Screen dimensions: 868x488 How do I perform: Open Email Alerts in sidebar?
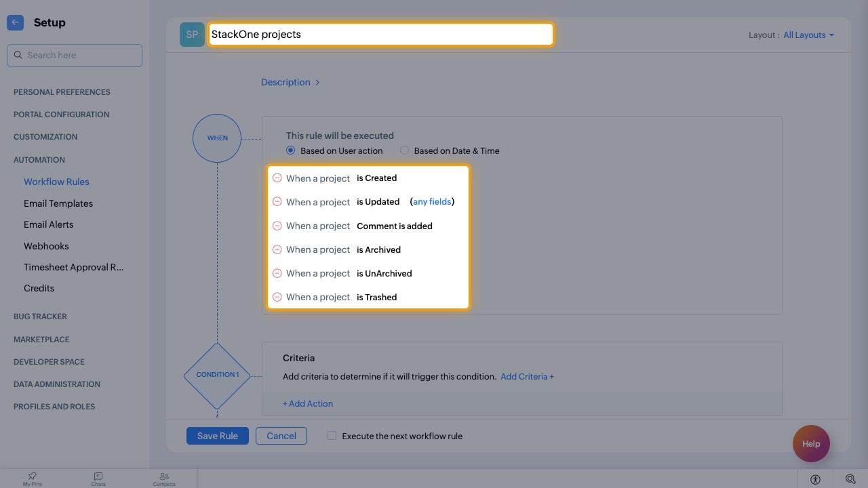point(48,224)
